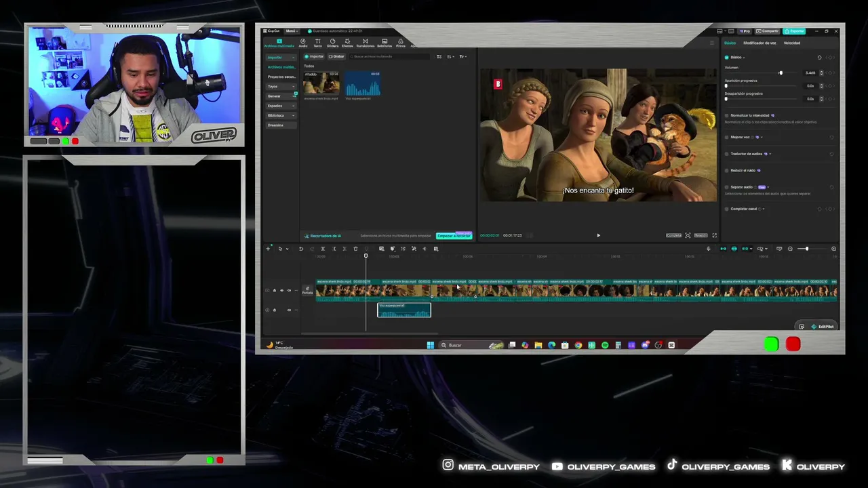868x488 pixels.
Task: Open Google Chrome from the taskbar
Action: pyautogui.click(x=578, y=345)
